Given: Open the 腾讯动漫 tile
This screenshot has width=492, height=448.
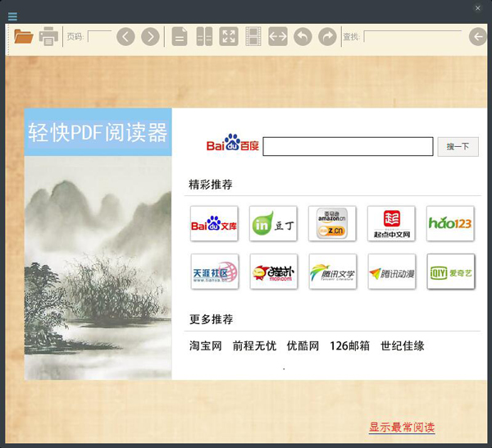Looking at the screenshot, I should (392, 272).
